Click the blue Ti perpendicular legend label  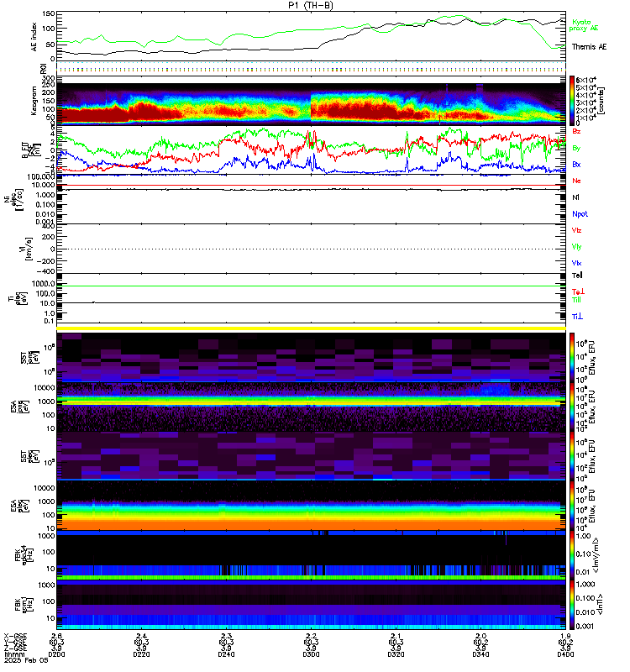(577, 317)
